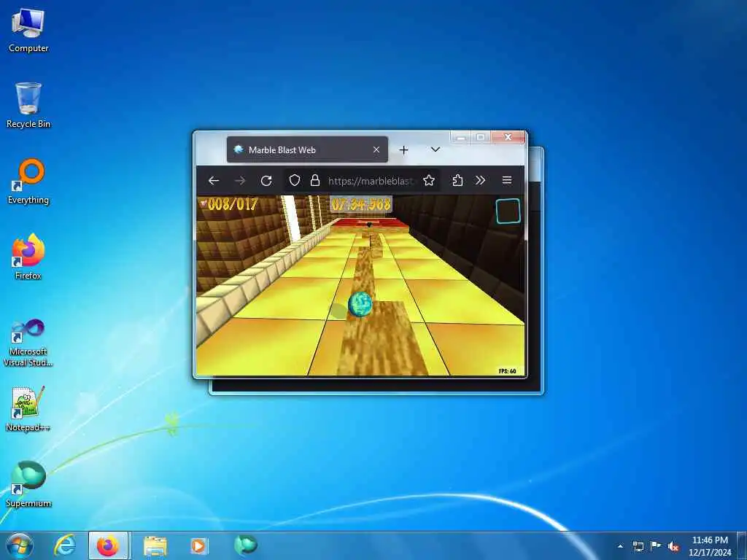Click the Firefox forward arrow
Image resolution: width=747 pixels, height=560 pixels.
[x=240, y=181]
